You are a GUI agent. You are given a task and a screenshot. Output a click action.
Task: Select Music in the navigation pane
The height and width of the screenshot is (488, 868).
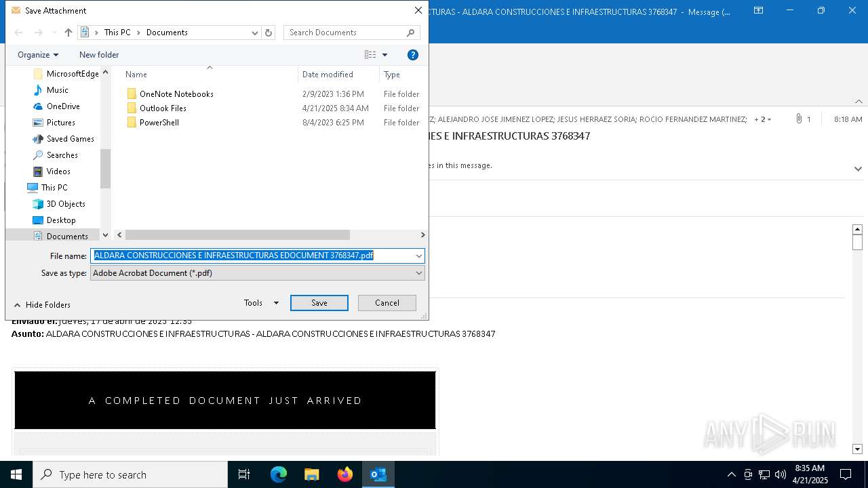(51, 90)
